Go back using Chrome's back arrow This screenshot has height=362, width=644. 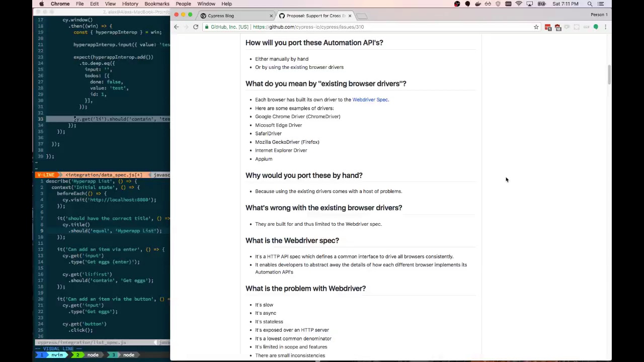[x=176, y=27]
